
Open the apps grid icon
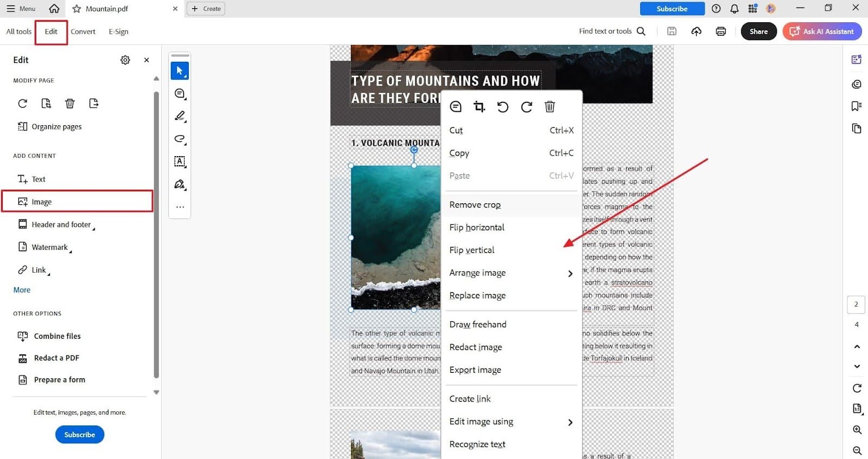click(x=752, y=9)
